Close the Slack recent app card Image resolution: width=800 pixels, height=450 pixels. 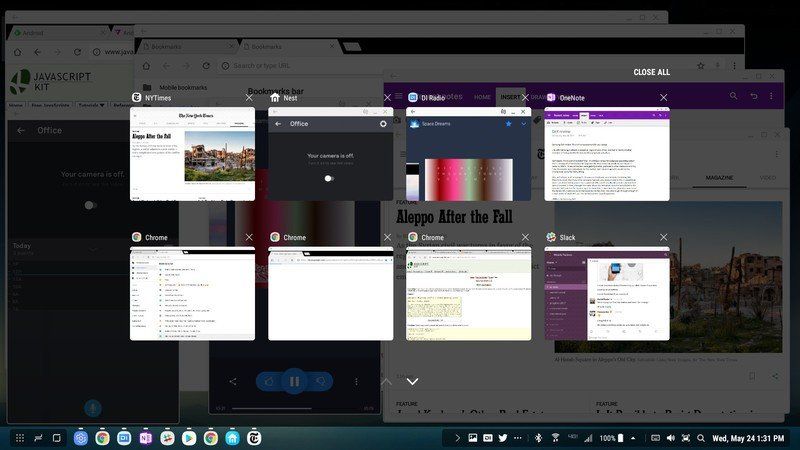663,237
